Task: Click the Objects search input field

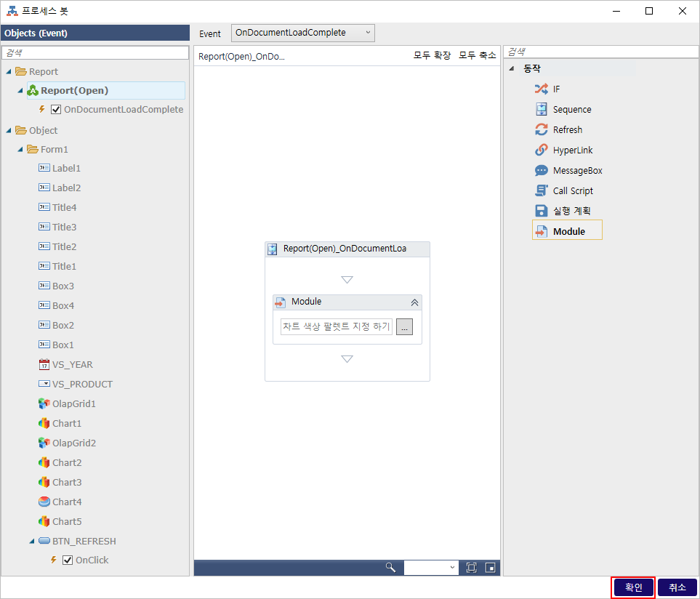Action: [95, 53]
